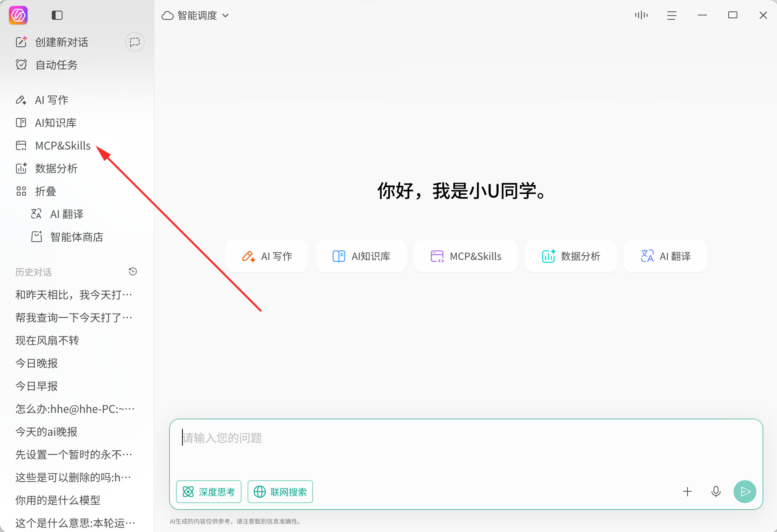Click the MCP&Skills shortcut card
This screenshot has width=777, height=532.
click(466, 256)
